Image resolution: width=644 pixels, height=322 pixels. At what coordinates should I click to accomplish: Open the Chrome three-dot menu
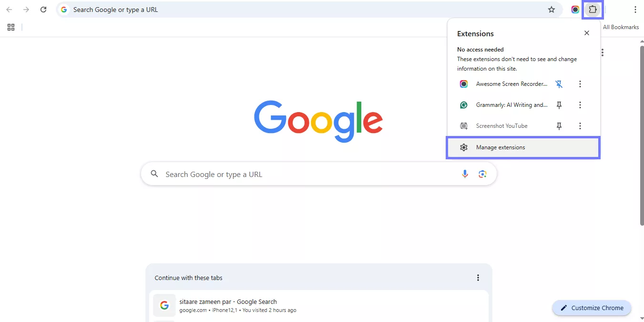pos(635,9)
